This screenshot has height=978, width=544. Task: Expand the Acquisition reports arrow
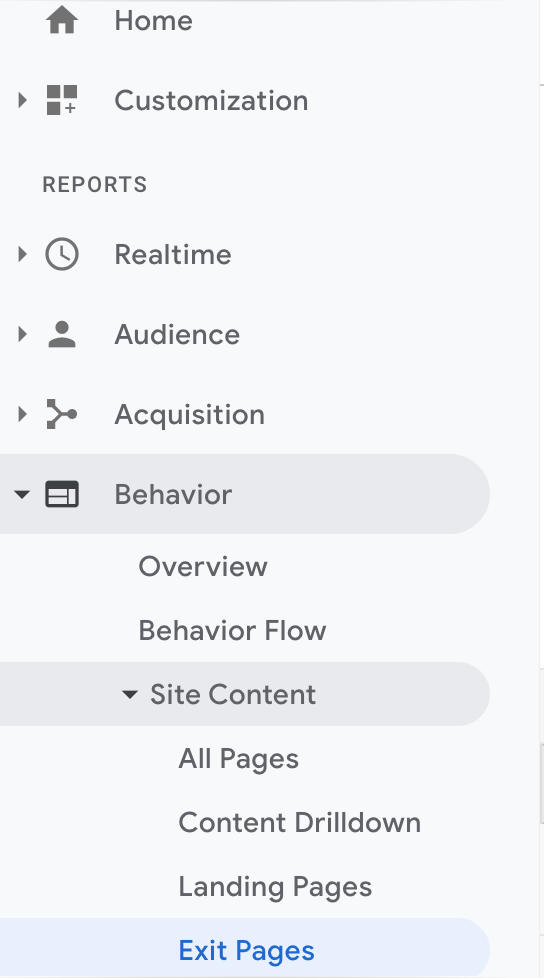pyautogui.click(x=22, y=414)
